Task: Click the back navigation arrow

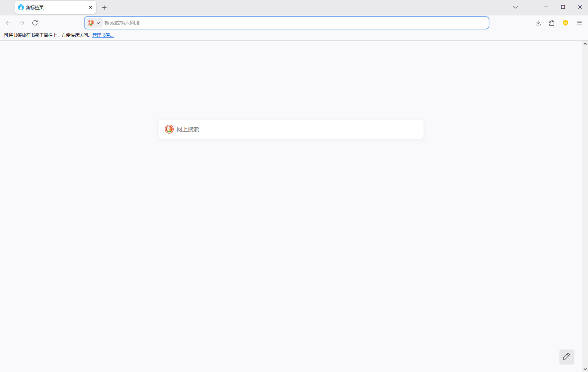Action: [8, 23]
